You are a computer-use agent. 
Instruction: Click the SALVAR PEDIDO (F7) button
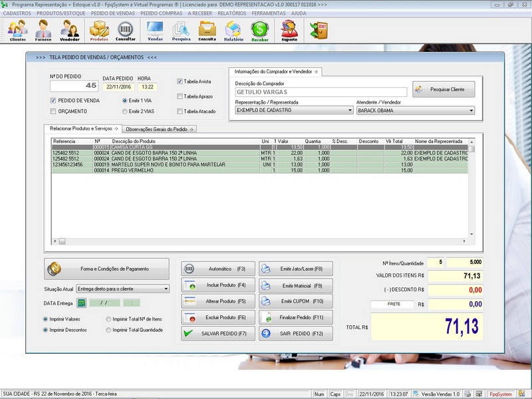(213, 333)
